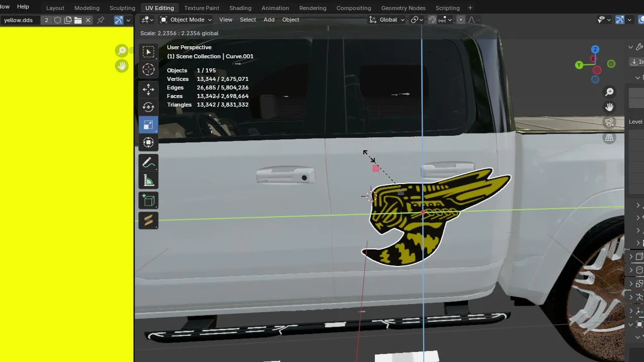
Task: Open the viewport Select menu
Action: (248, 20)
